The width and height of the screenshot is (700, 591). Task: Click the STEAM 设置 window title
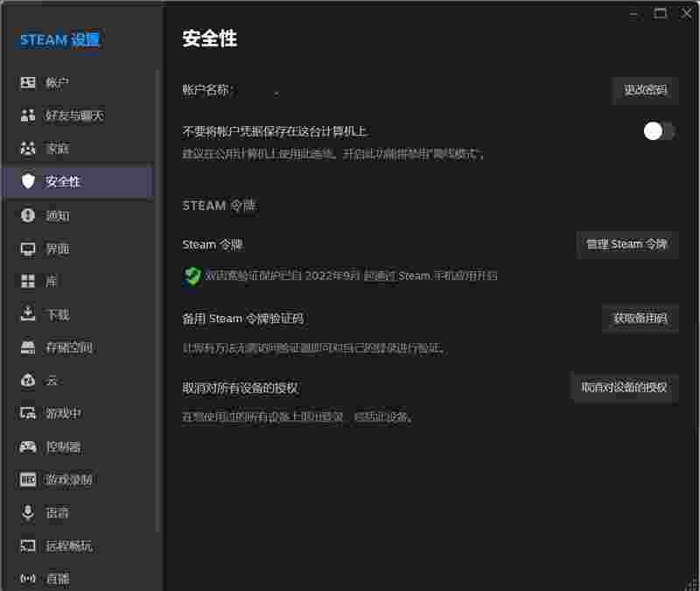[59, 40]
